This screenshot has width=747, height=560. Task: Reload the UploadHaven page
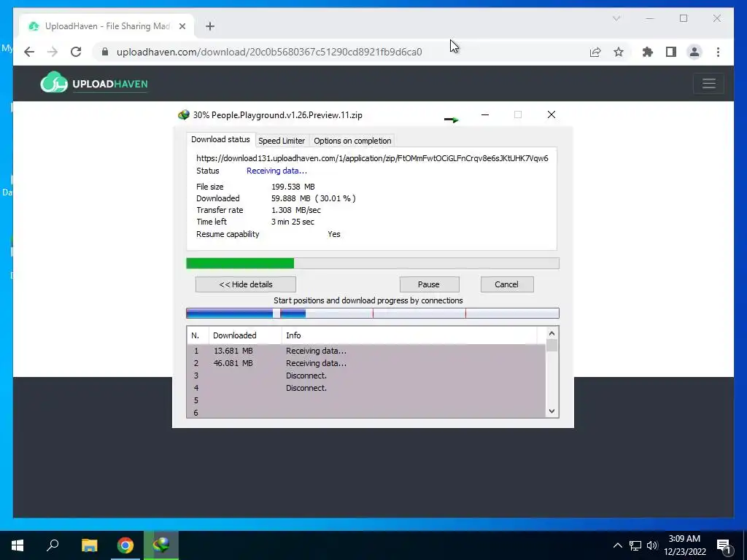76,52
